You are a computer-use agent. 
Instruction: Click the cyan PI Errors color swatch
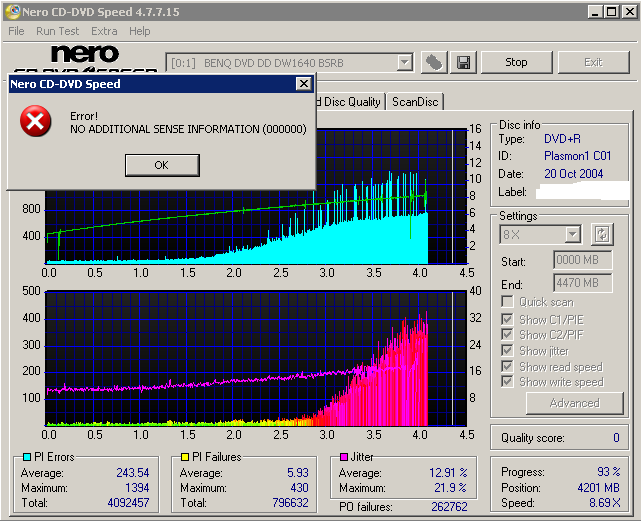[27, 457]
